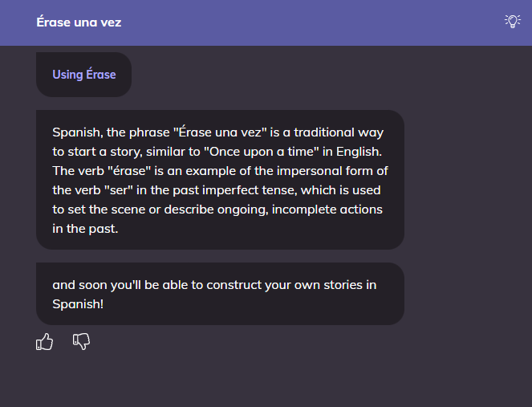Select the "Using Érase" label
The image size is (532, 407).
click(x=84, y=75)
